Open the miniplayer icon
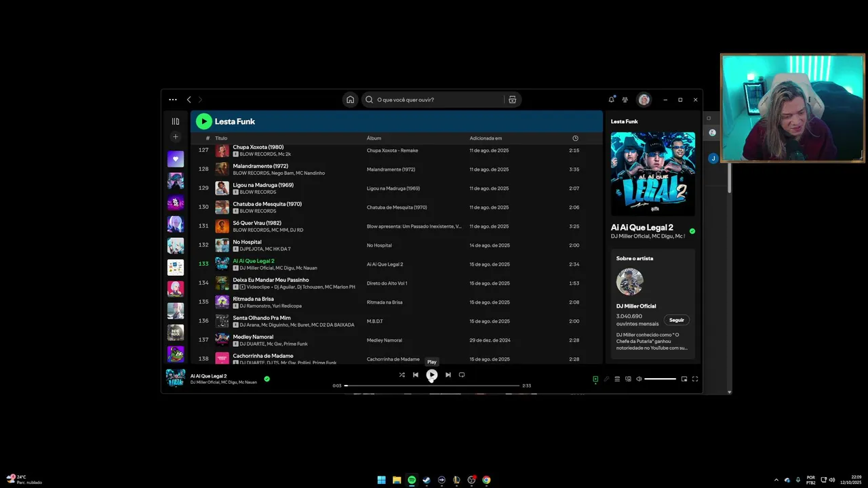Screen dimensions: 868x488 pyautogui.click(x=684, y=379)
